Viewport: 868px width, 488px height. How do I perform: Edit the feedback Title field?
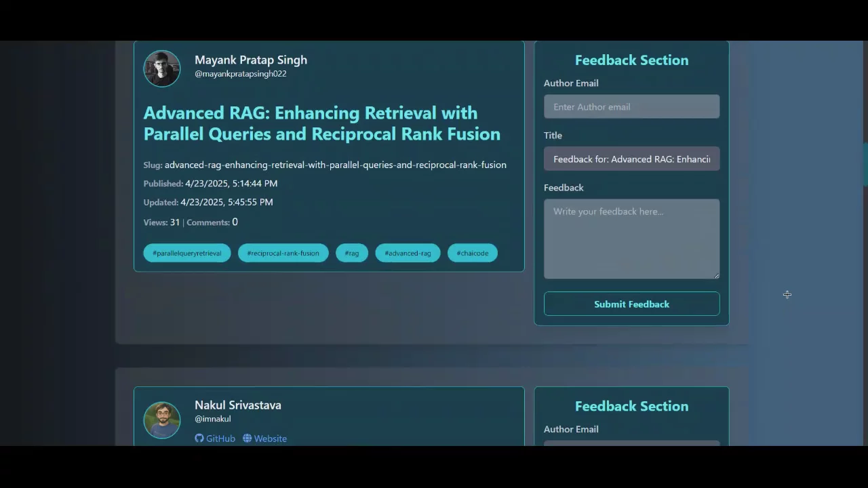point(631,159)
